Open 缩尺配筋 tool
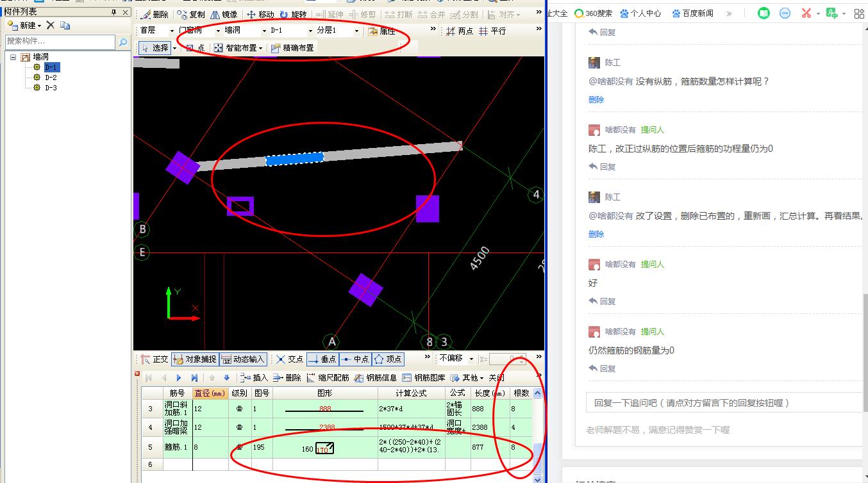This screenshot has height=483, width=868. (328, 377)
